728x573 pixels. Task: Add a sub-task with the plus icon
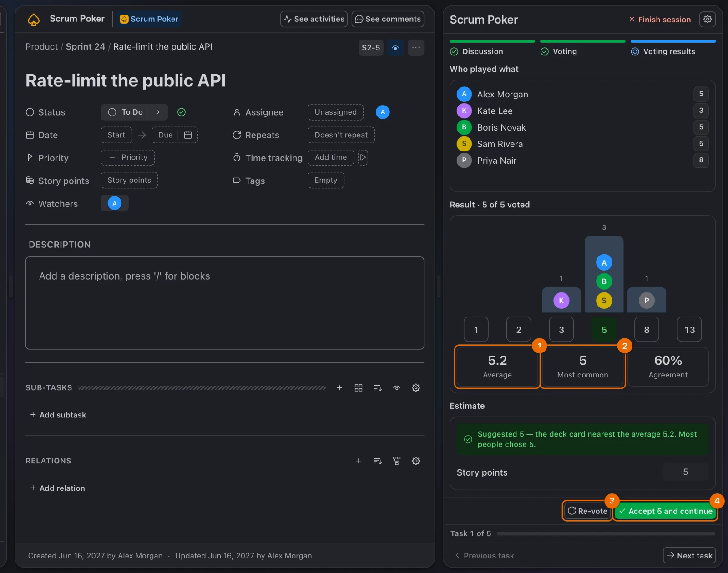pos(339,388)
